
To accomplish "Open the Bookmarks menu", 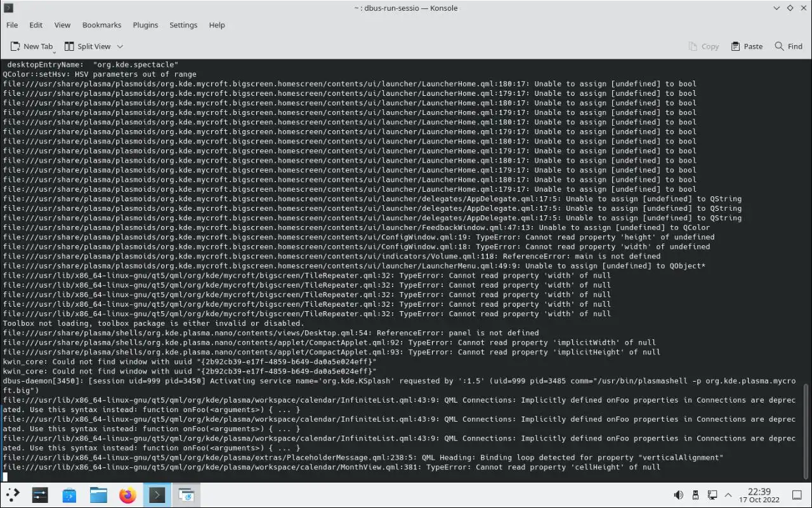I will click(101, 25).
